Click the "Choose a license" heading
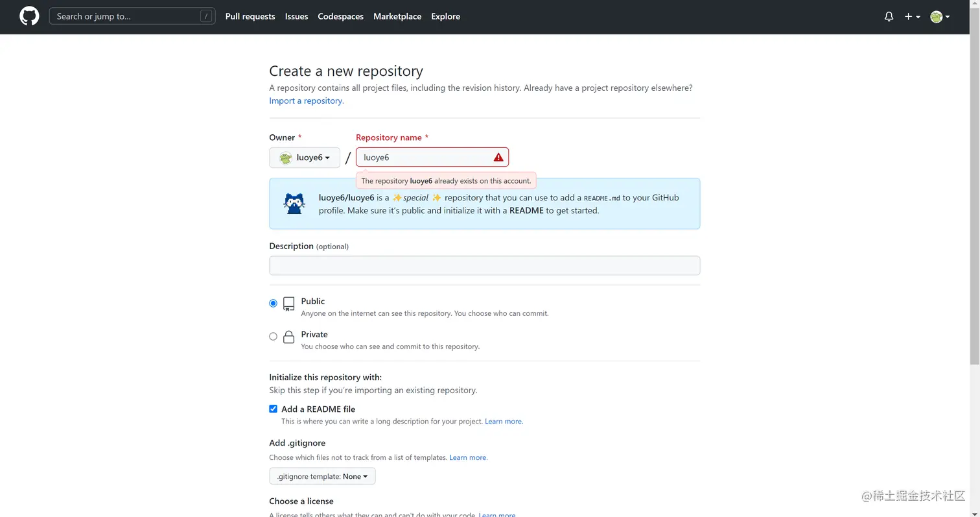This screenshot has height=517, width=980. tap(301, 501)
